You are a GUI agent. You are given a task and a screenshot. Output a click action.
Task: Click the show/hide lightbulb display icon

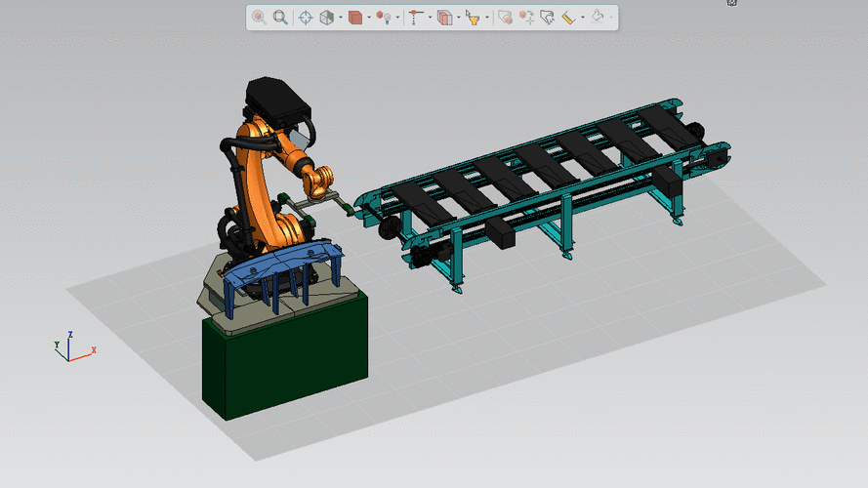tap(384, 18)
